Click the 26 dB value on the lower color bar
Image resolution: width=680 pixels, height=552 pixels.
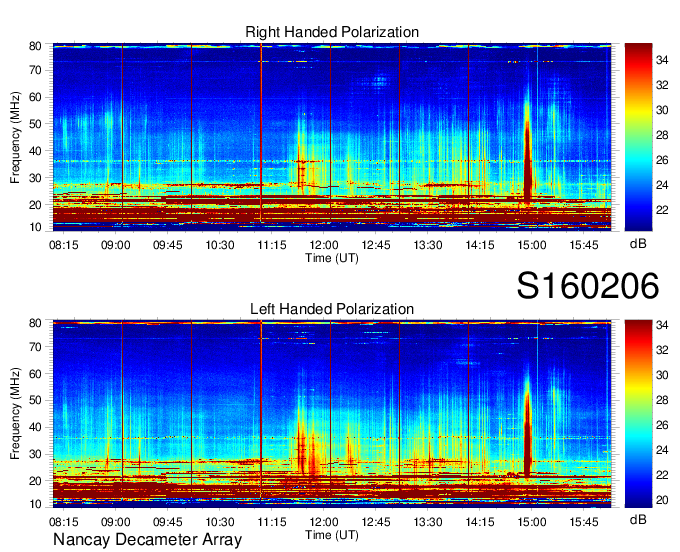point(662,425)
